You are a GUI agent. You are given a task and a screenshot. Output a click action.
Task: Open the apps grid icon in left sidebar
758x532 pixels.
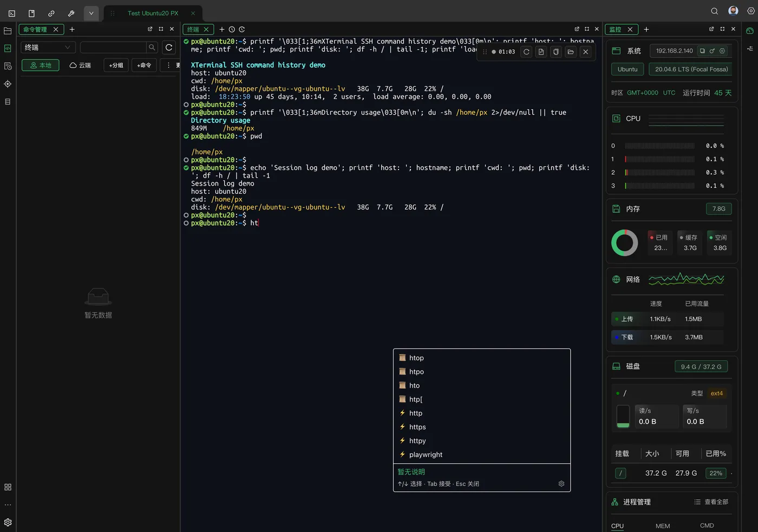[x=8, y=487]
